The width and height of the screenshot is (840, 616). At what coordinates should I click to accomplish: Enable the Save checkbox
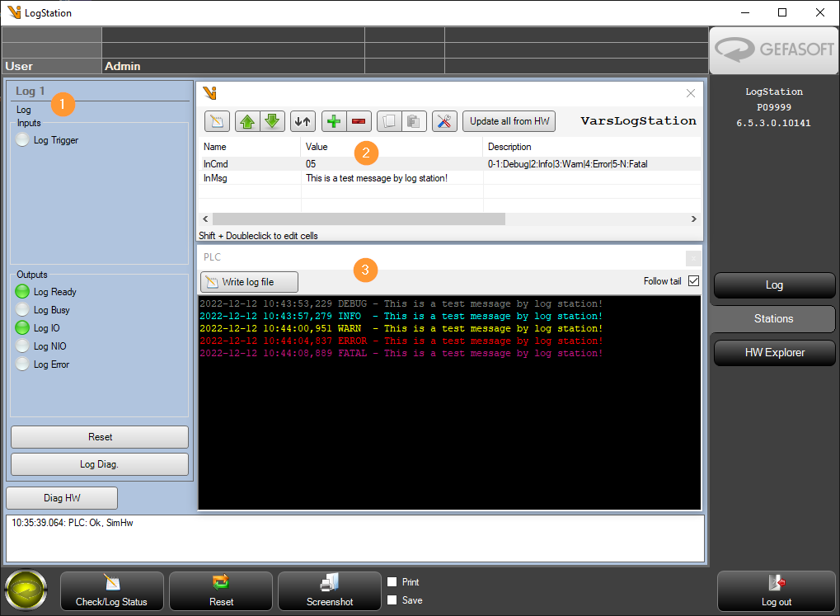392,600
